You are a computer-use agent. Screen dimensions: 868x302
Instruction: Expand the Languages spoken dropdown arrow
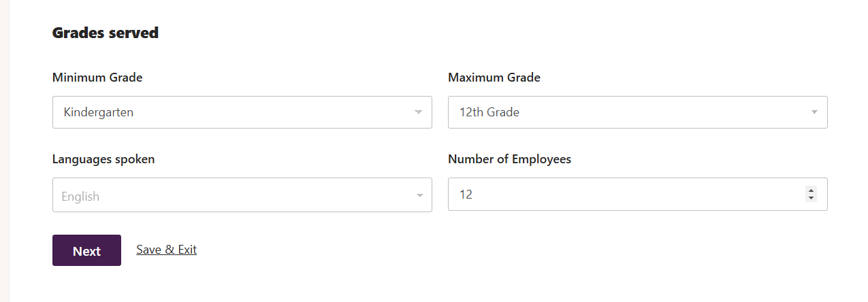419,196
